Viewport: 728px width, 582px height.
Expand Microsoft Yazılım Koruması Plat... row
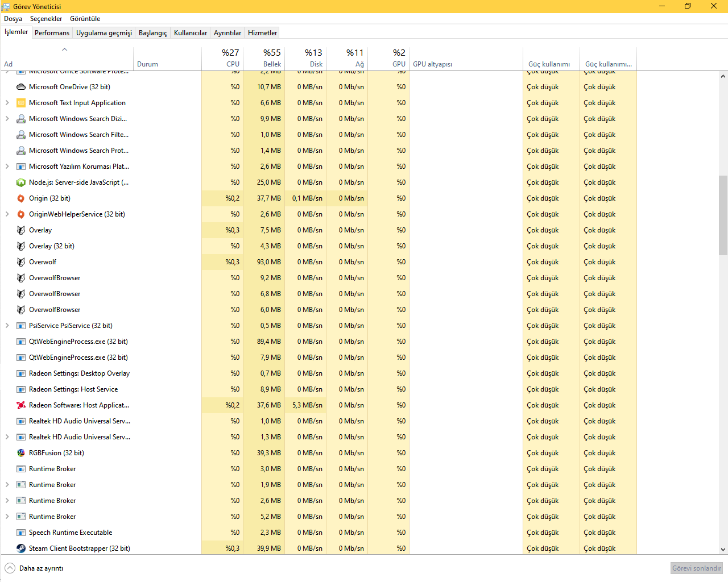[x=7, y=167]
